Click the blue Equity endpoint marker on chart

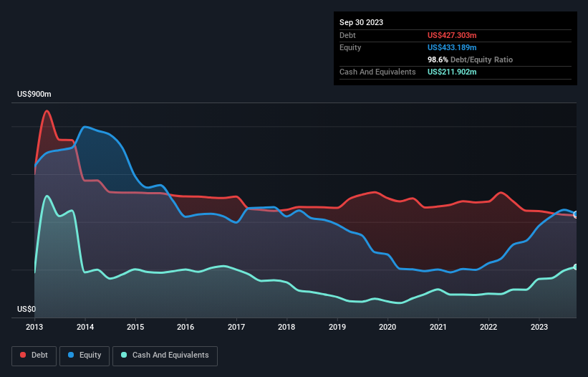tap(575, 214)
